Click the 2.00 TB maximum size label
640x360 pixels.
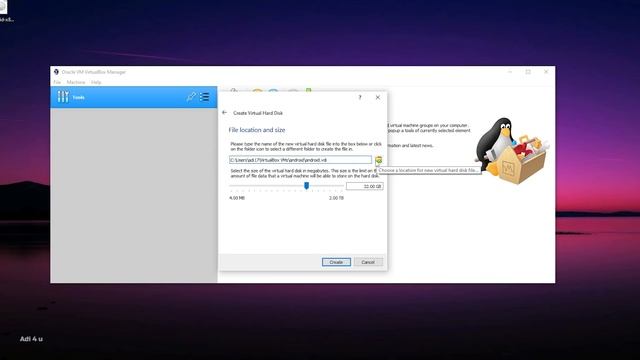click(336, 198)
